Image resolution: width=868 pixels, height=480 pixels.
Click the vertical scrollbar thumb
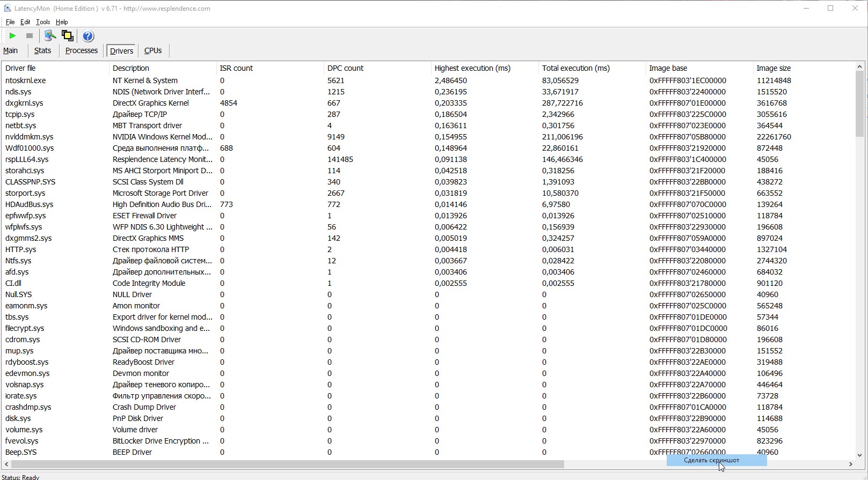pos(859,104)
